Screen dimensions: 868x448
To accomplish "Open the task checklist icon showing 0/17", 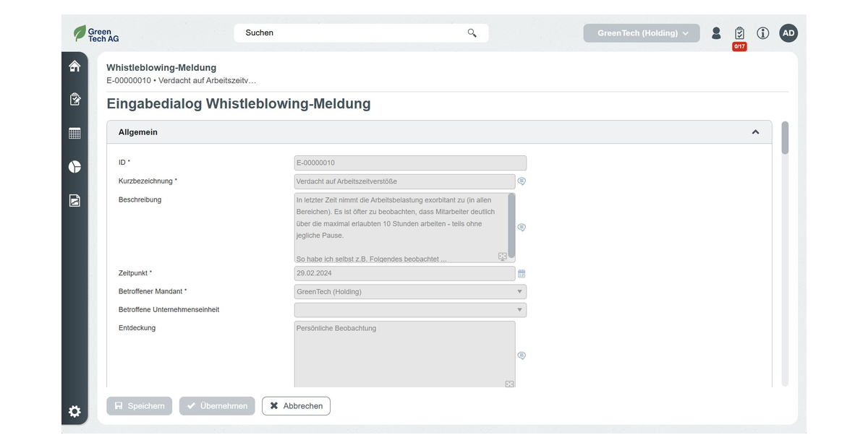I will pos(739,34).
